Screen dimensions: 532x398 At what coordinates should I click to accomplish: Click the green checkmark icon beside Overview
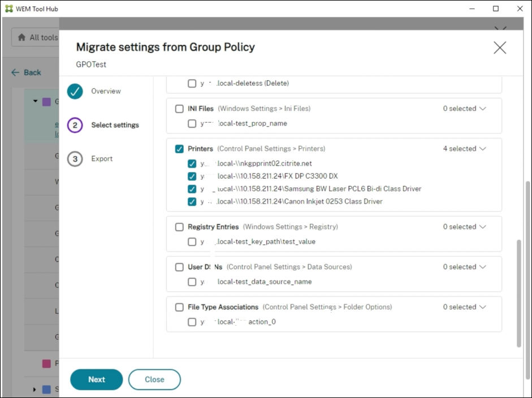tap(74, 91)
